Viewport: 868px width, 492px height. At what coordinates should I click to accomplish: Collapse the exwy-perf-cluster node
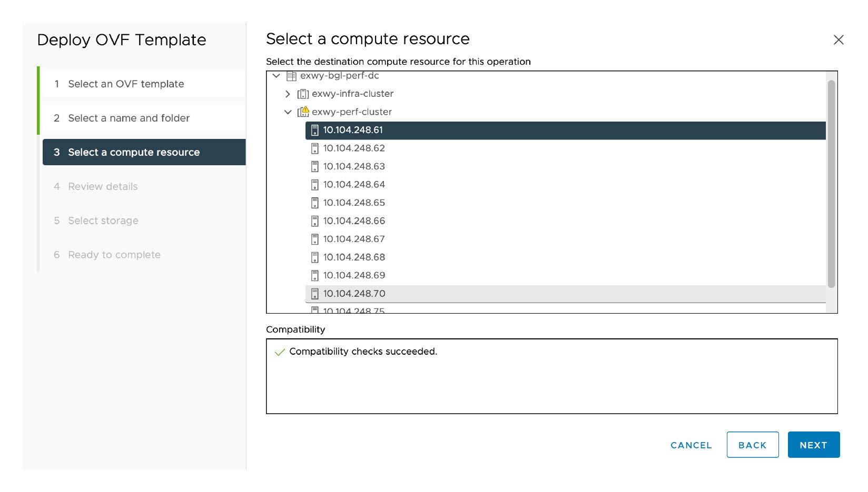click(x=288, y=112)
